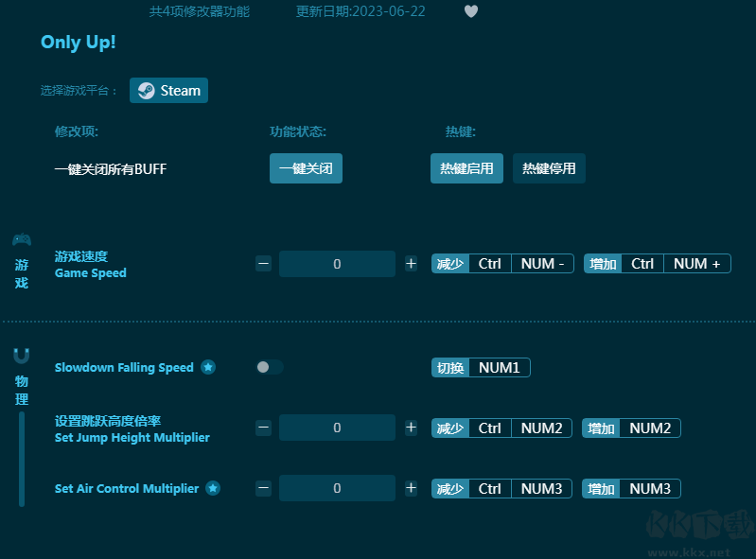Click Ctrl key in Jump Height 减少 hotkey
Viewport: 756px width, 559px height.
tap(490, 428)
